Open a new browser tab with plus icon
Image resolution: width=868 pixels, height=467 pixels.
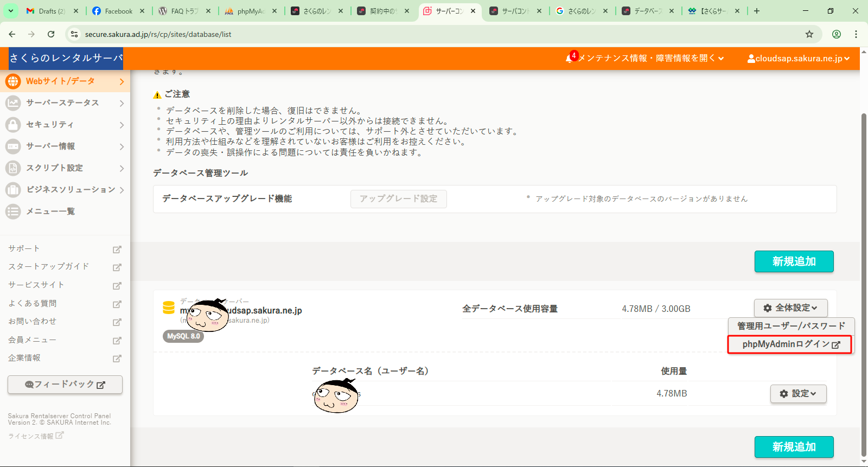click(757, 11)
